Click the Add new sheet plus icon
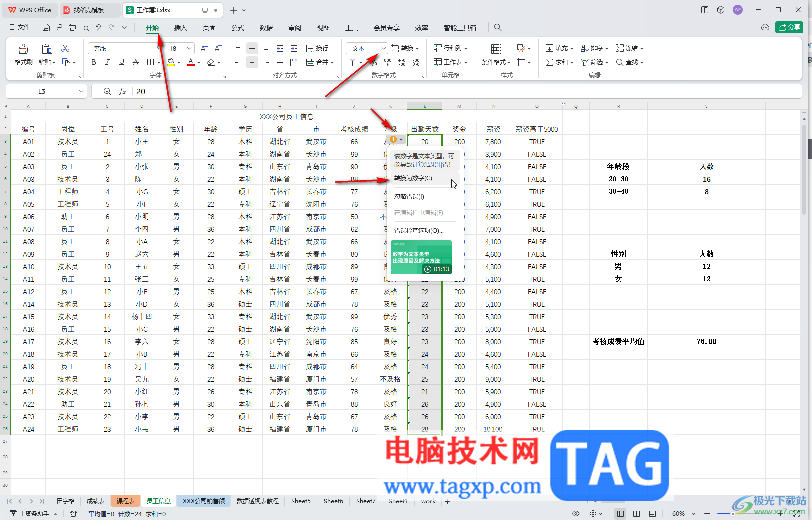 pos(447,502)
